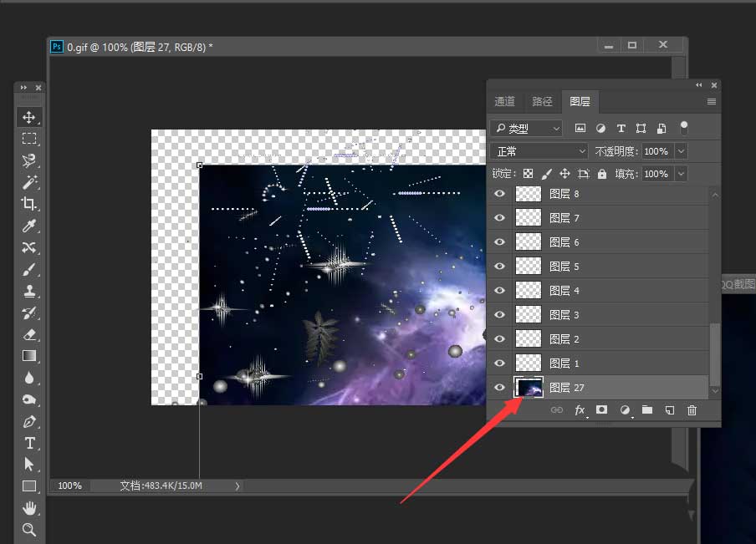Viewport: 756px width, 544px height.
Task: Select the Pen tool
Action: click(29, 422)
